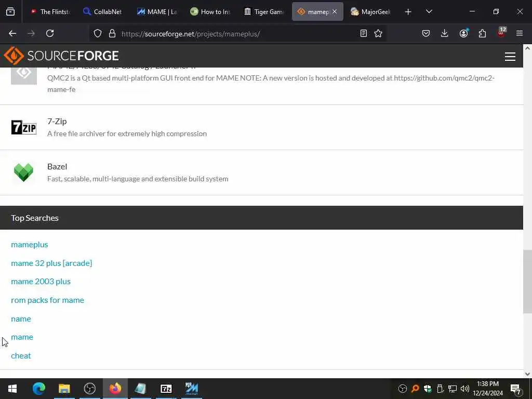
Task: Go back to previous page
Action: 12,33
